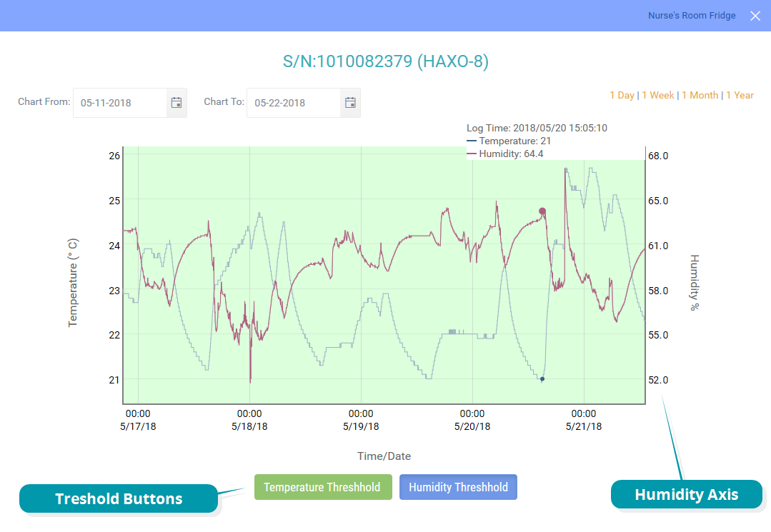Open the Chart To calendar picker
This screenshot has width=771, height=532.
[350, 103]
